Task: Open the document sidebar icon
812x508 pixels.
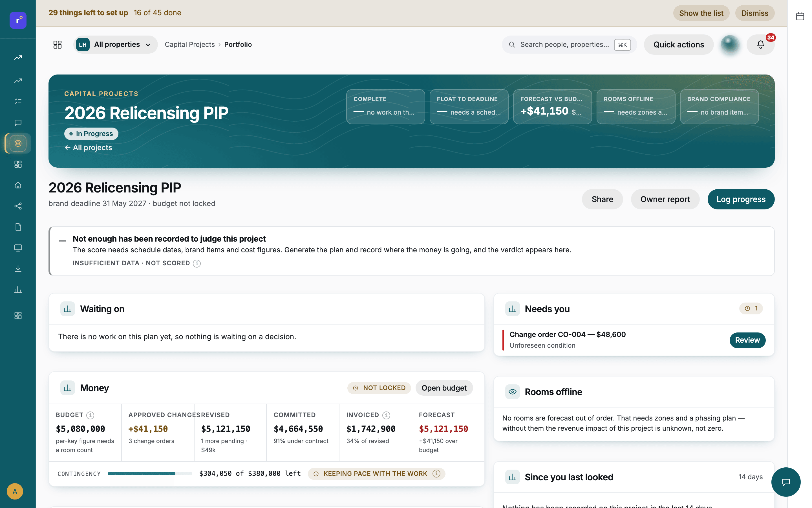Action: [18, 227]
